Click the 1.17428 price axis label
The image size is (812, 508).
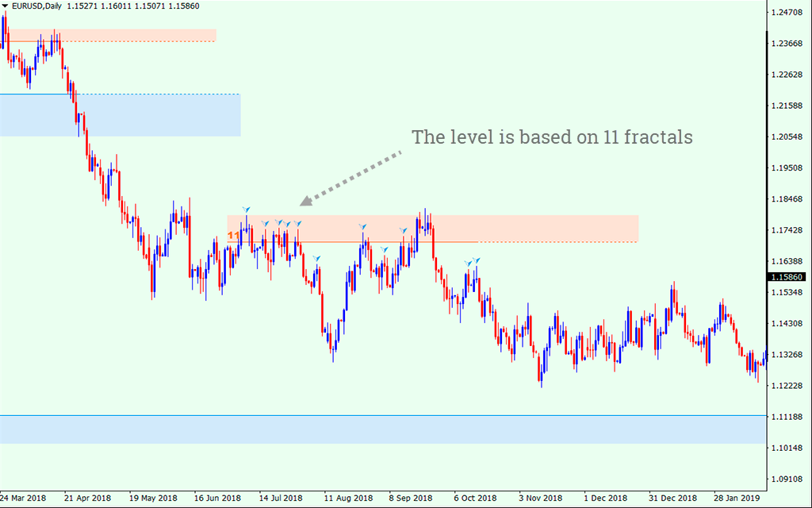pyautogui.click(x=787, y=230)
